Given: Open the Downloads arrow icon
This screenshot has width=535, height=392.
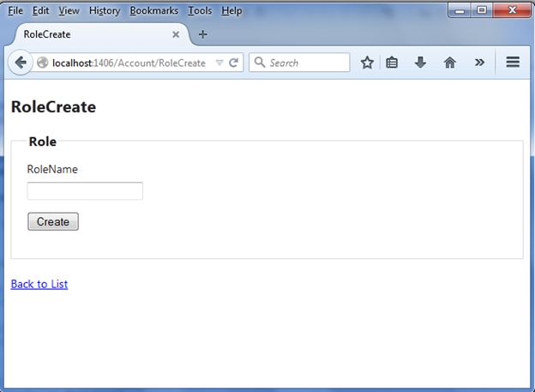Looking at the screenshot, I should (x=420, y=63).
